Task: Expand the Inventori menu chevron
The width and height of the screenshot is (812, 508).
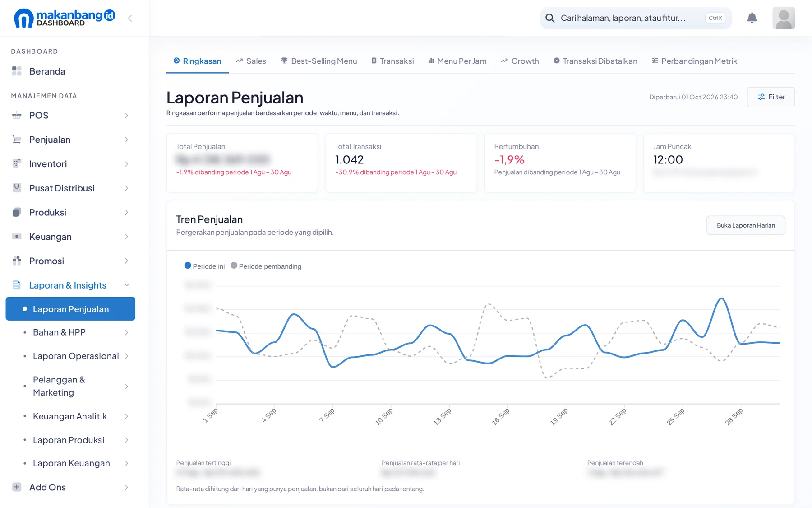Action: [127, 164]
